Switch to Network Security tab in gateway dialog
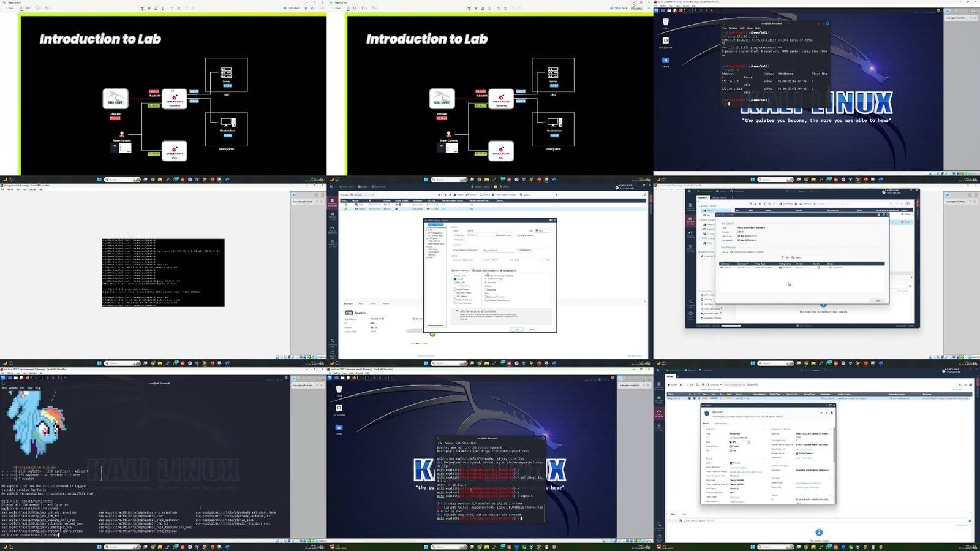Image resolution: width=980 pixels, height=551 pixels. [x=461, y=270]
